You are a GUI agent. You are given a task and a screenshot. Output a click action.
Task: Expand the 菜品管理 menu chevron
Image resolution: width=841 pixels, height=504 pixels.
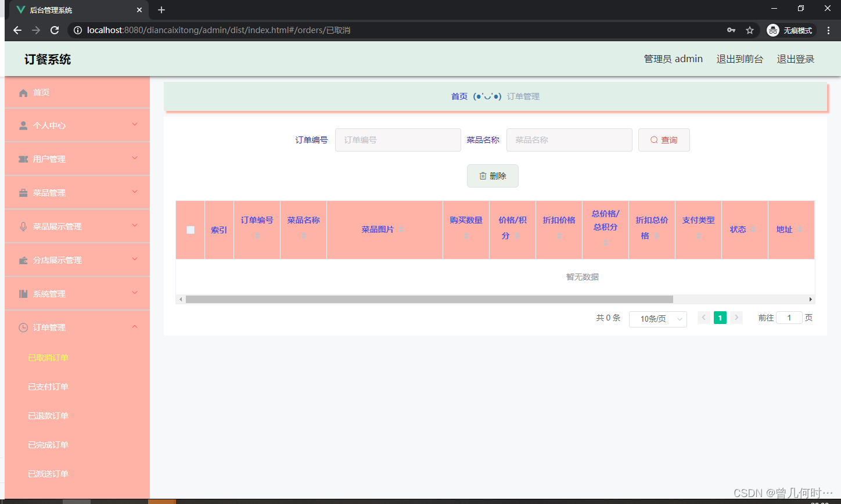point(135,192)
